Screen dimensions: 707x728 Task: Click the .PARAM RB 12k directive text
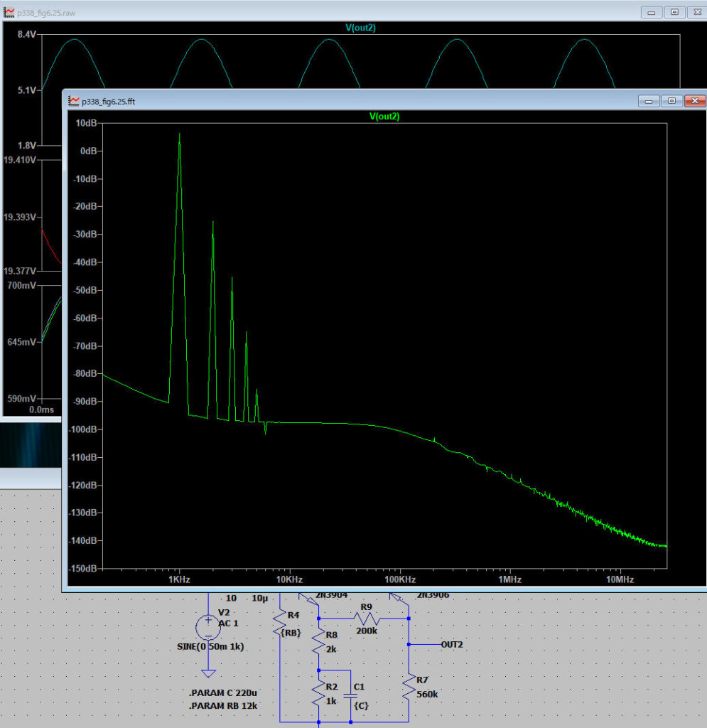(223, 706)
